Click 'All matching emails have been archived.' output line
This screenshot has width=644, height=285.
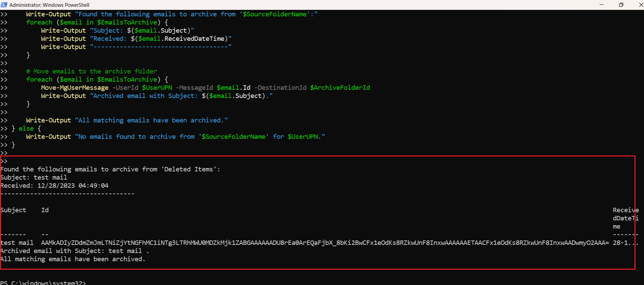[x=73, y=259]
